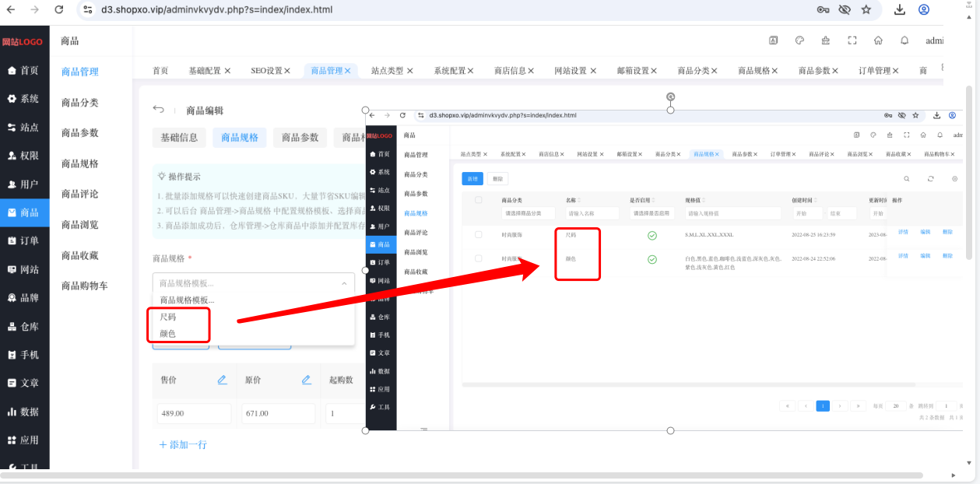Click 编辑 for the 尺码 row in the embedded screenshot
This screenshot has height=484, width=980.
925,232
